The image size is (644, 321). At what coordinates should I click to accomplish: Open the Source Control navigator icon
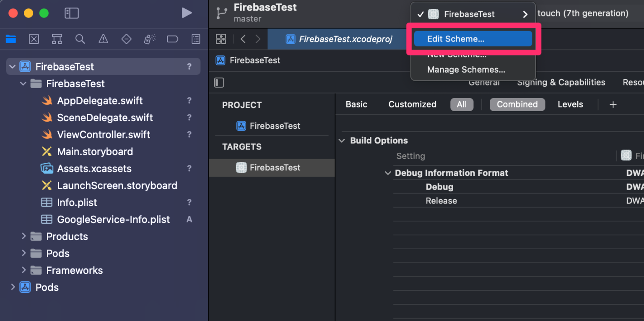pyautogui.click(x=34, y=39)
